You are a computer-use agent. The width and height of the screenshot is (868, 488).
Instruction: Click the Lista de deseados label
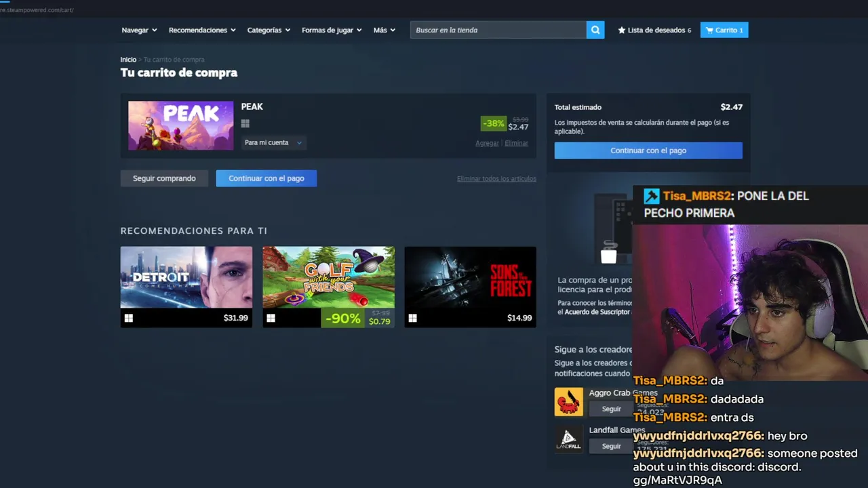pos(656,30)
